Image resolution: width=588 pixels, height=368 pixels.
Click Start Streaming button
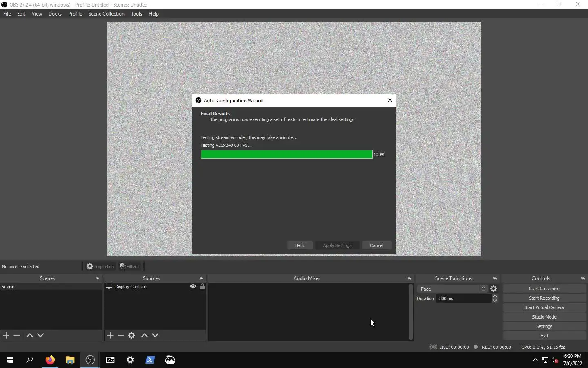click(544, 289)
